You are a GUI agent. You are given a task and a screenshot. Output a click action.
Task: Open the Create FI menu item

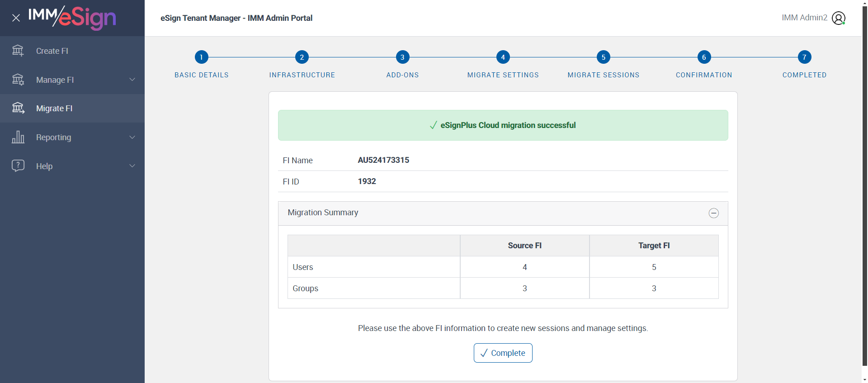52,51
